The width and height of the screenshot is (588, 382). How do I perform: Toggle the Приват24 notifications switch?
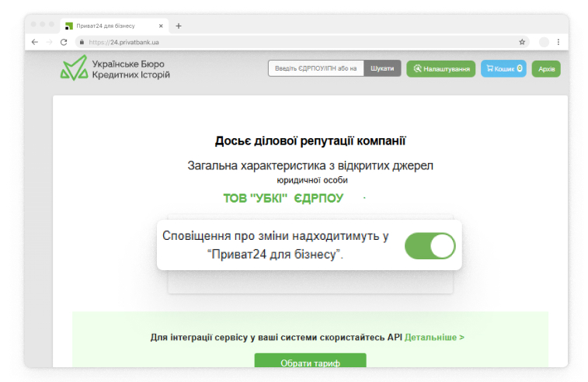tap(430, 246)
